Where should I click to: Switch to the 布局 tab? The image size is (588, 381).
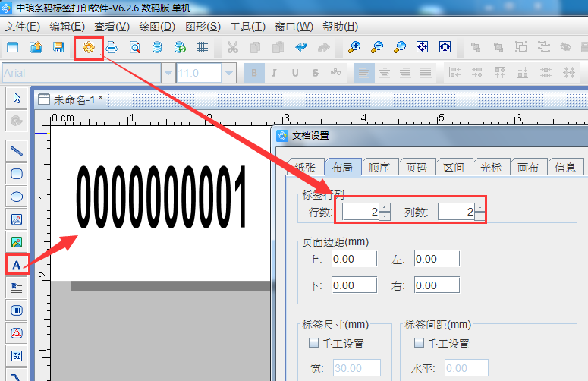(x=342, y=167)
